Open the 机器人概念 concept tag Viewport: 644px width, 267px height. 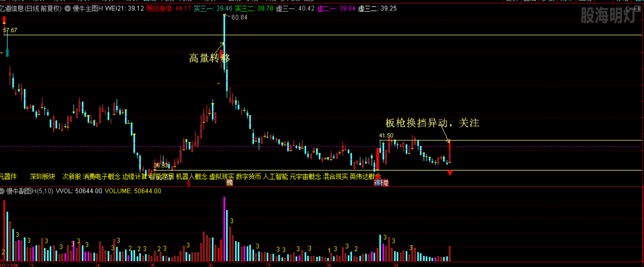pos(192,176)
